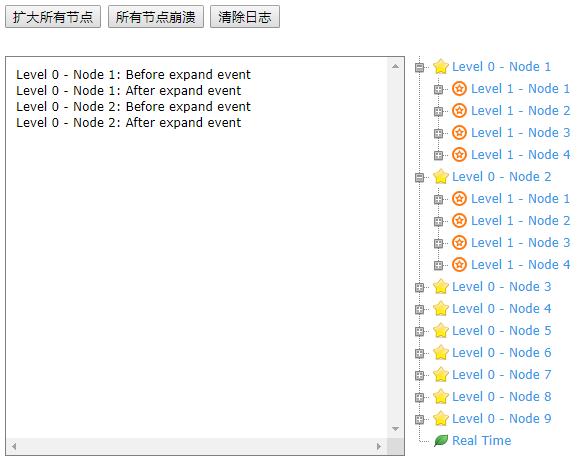The width and height of the screenshot is (586, 461).
Task: Expand Level 0 - Node 4 with its plus box
Action: coord(419,309)
